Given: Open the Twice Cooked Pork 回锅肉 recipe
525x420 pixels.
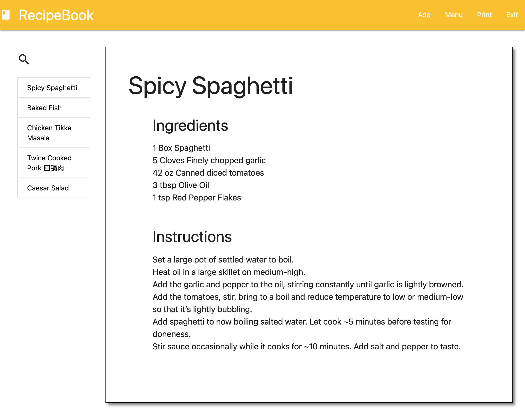Looking at the screenshot, I should tap(53, 163).
